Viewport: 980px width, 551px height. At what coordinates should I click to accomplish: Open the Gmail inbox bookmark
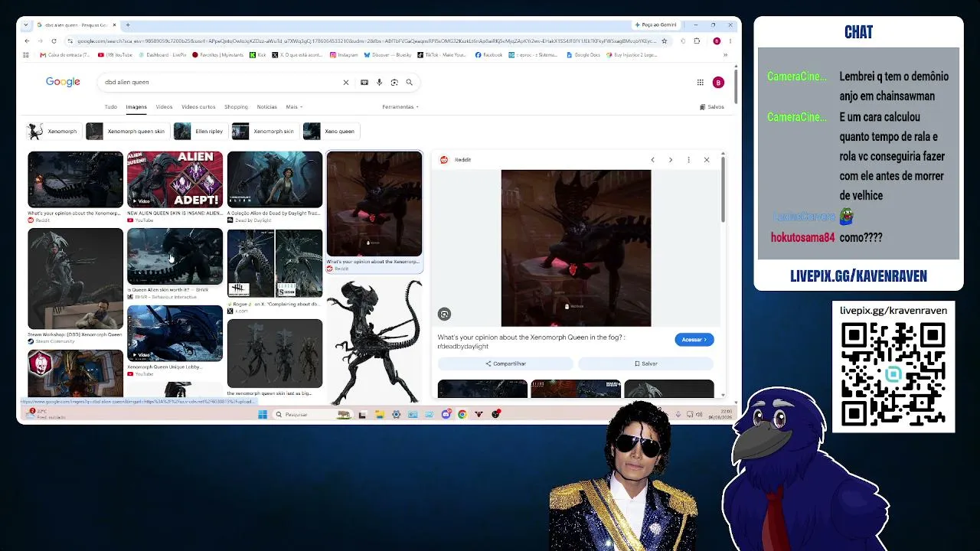click(x=64, y=55)
